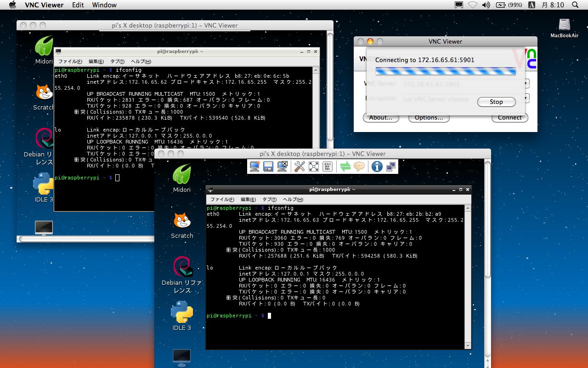Click the Close Connection monitor icon
The width and height of the screenshot is (588, 368).
(283, 167)
